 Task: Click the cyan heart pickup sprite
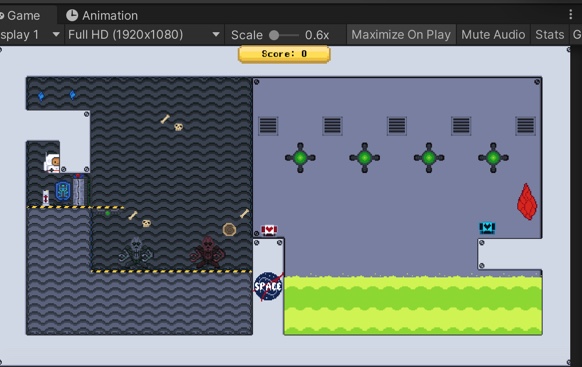tap(487, 227)
